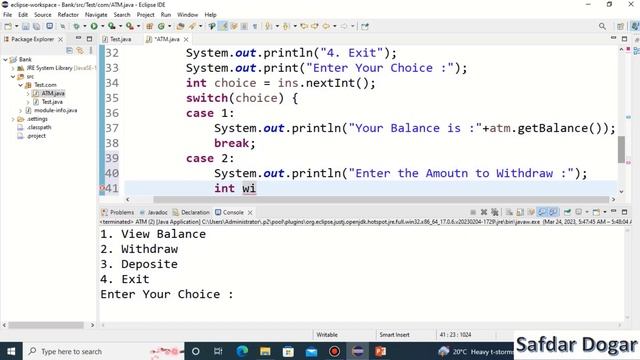Toggle Show Whitespace Characters pilcrow icon

click(x=255, y=26)
